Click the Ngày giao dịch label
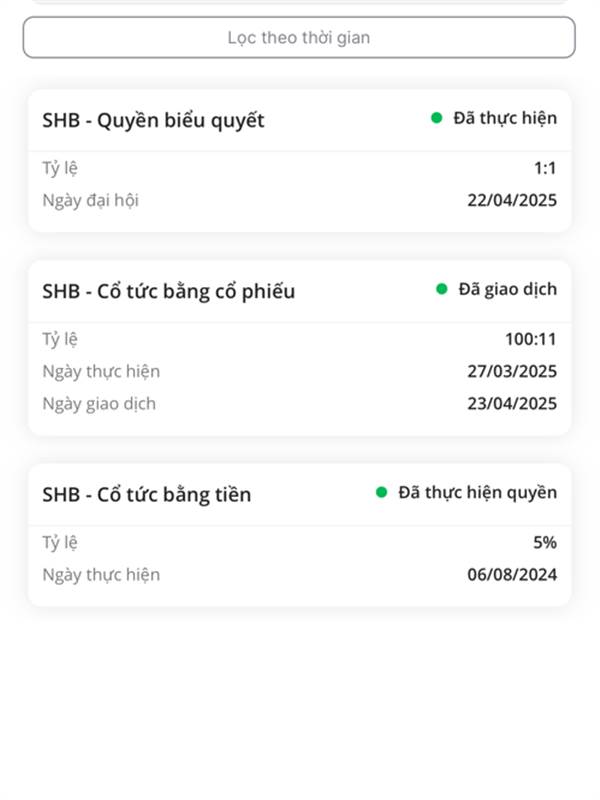600x800 pixels. pyautogui.click(x=99, y=404)
